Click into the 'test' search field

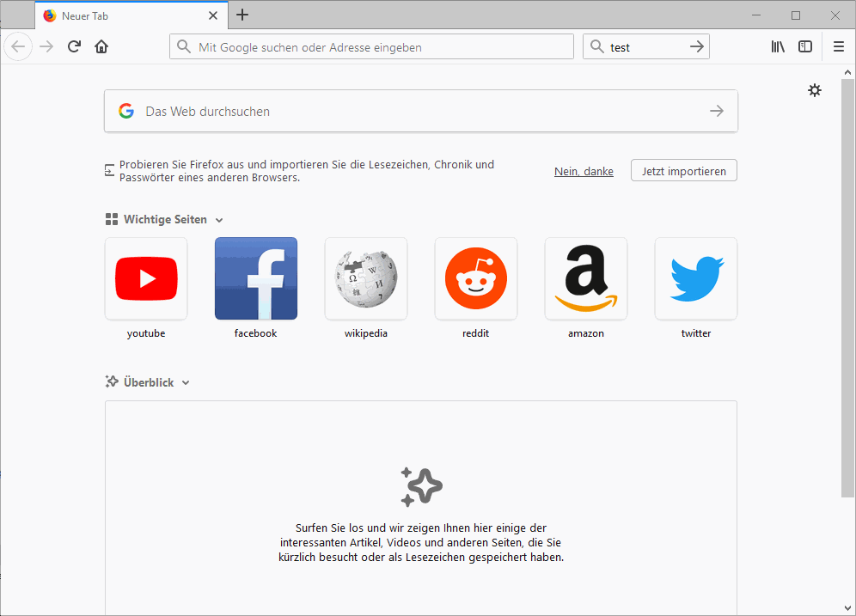click(646, 47)
